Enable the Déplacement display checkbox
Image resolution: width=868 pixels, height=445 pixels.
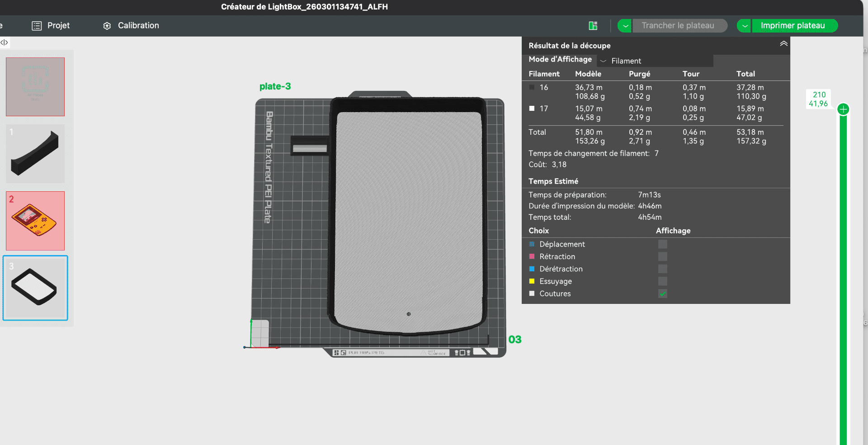tap(663, 244)
